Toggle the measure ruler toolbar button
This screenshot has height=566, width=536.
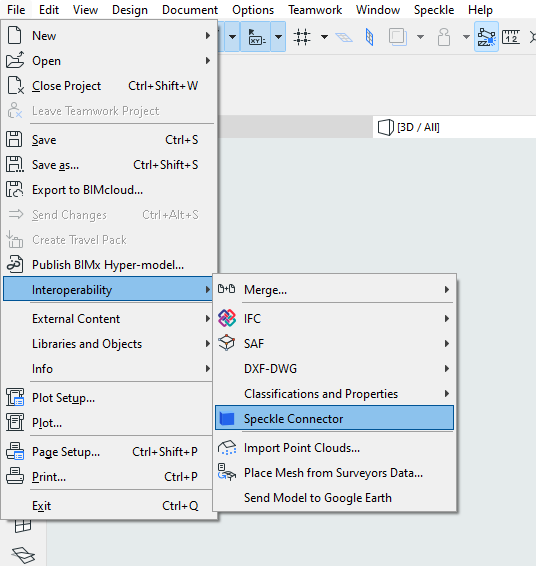tap(511, 36)
